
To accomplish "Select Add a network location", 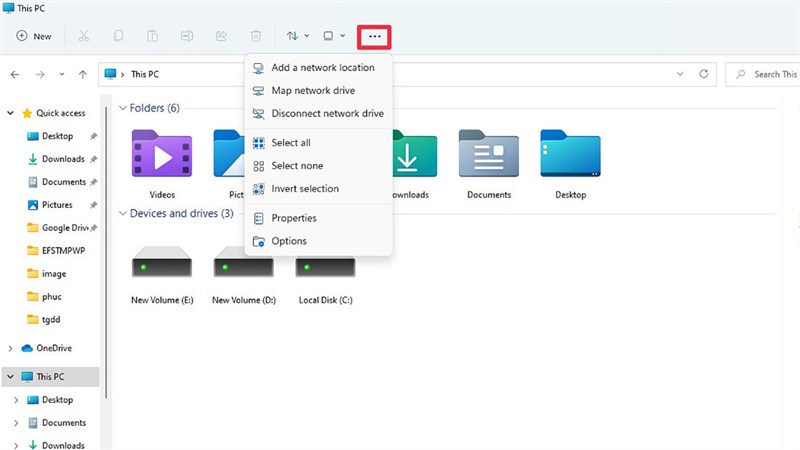I will [322, 68].
